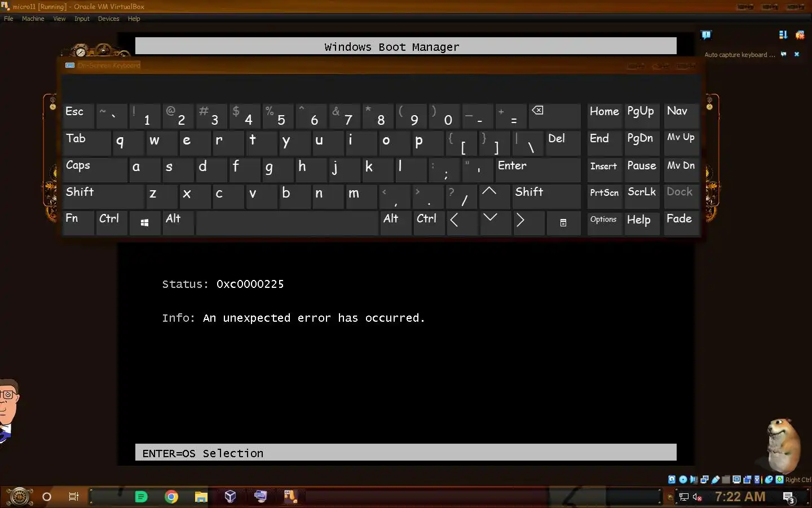Click the Fade key
Screen dimensions: 812x508
point(681,222)
